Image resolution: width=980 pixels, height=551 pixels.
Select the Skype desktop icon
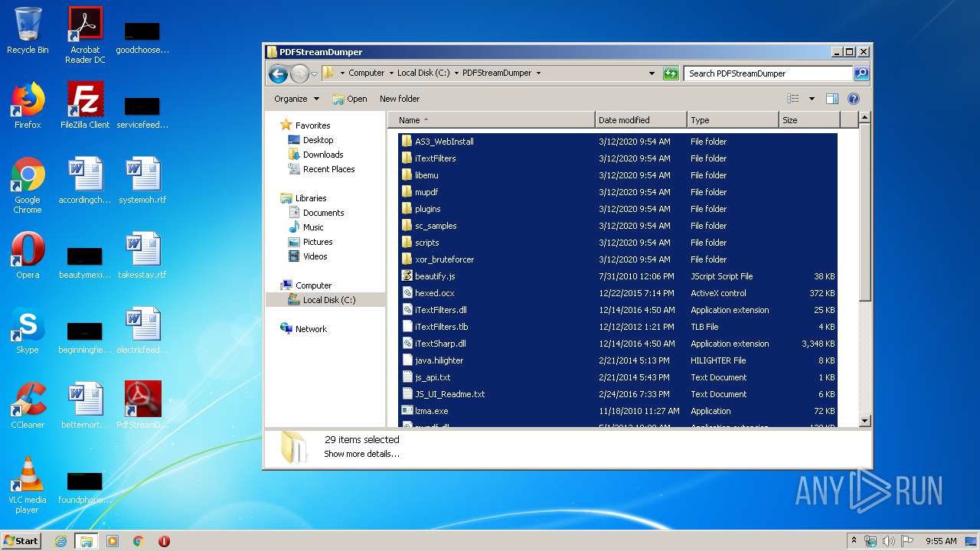coord(28,331)
